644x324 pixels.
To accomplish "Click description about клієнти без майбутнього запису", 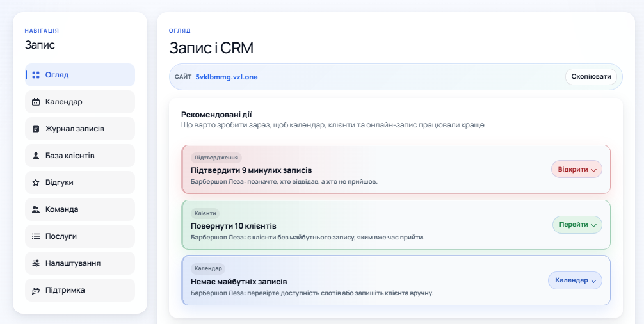I will click(x=308, y=238).
